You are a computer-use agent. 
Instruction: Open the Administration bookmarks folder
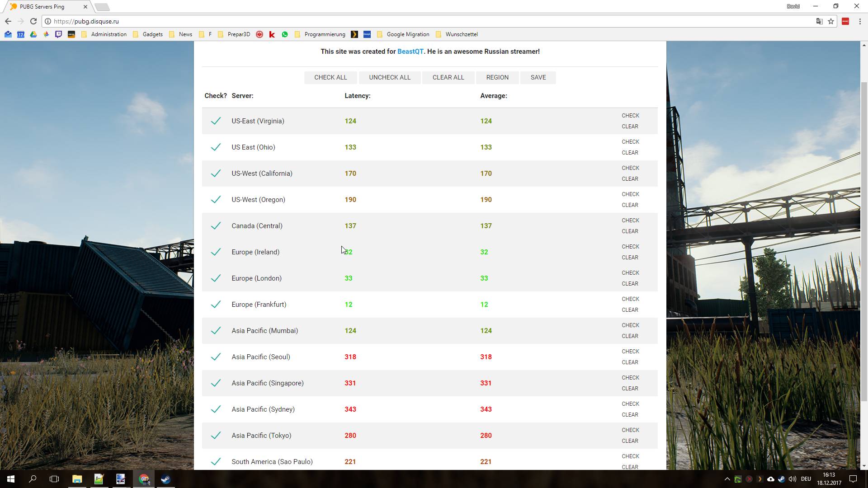pyautogui.click(x=104, y=34)
